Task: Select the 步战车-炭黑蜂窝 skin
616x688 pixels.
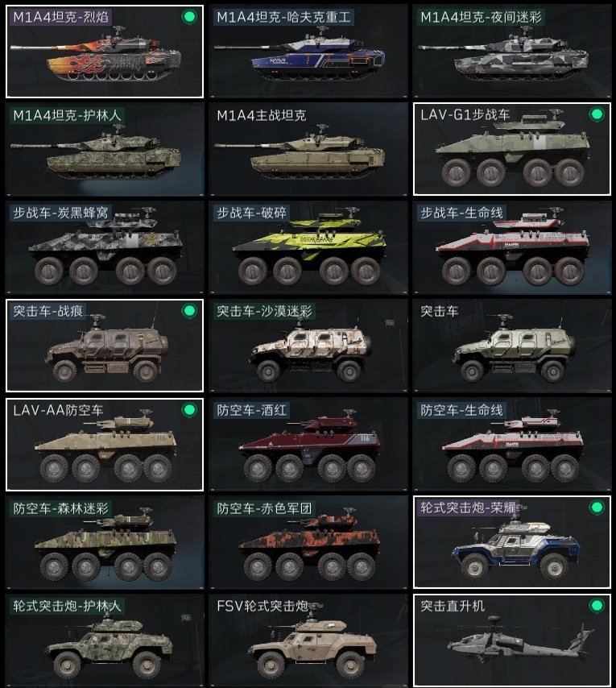Action: pos(105,247)
